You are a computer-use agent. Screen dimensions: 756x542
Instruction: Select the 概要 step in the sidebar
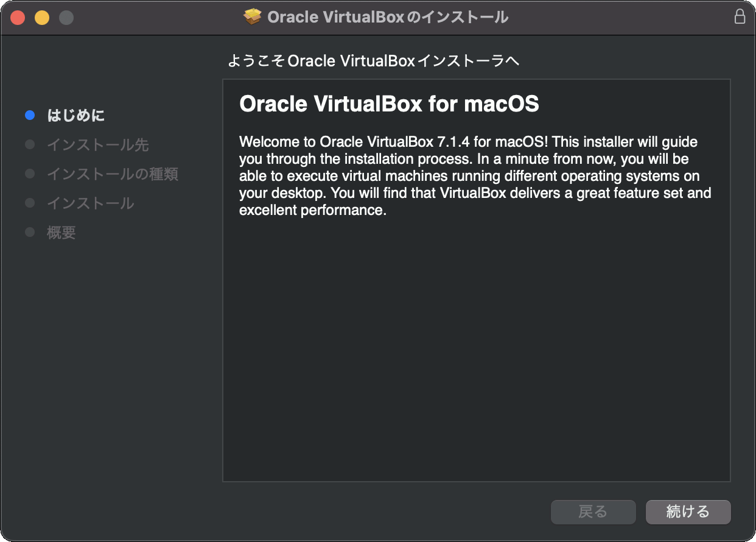(x=61, y=232)
